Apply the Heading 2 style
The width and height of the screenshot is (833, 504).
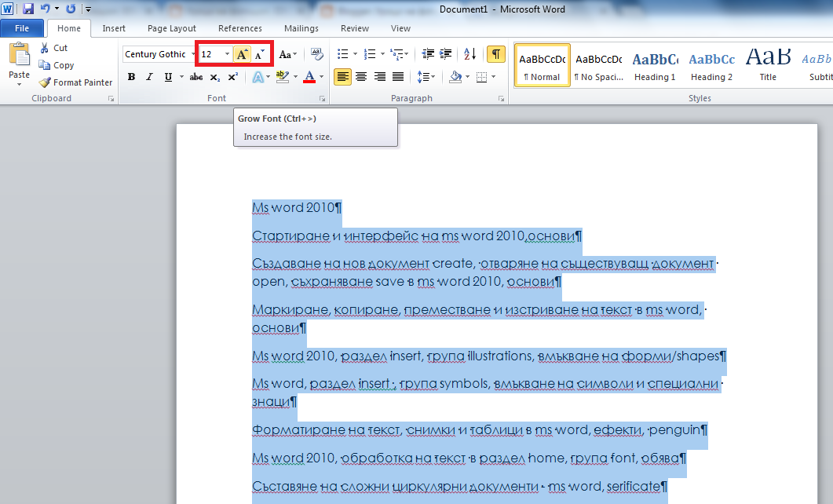click(711, 65)
